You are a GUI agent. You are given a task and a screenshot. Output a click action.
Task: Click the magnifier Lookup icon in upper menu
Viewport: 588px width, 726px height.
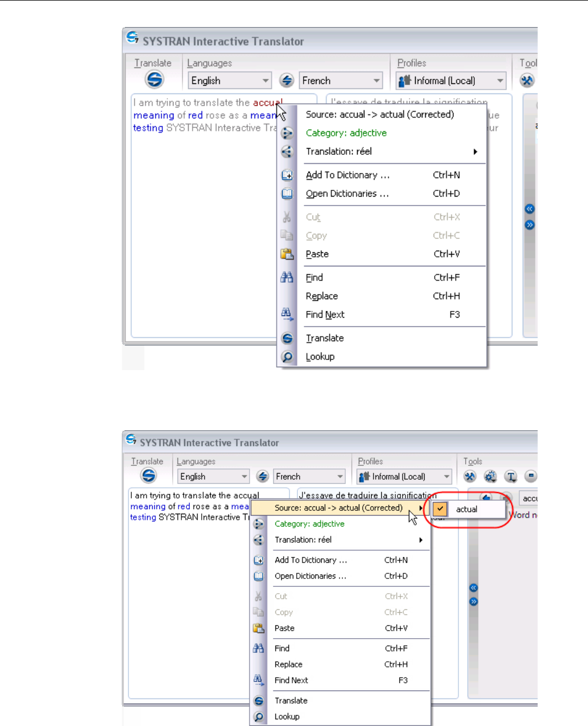tap(287, 357)
